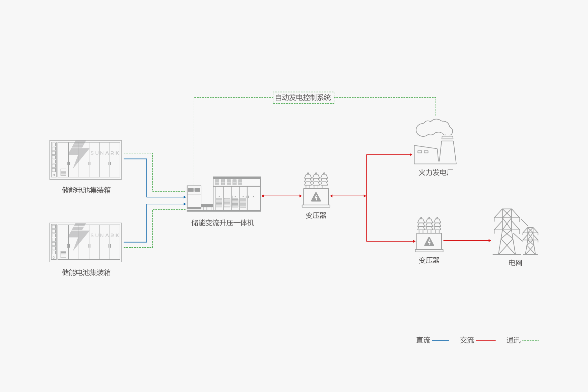Click the power grid tower icon
Image resolution: width=588 pixels, height=392 pixels.
(x=515, y=232)
